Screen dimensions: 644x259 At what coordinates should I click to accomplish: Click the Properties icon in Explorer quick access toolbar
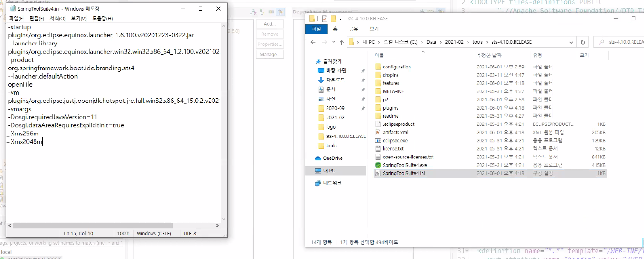coord(324,19)
